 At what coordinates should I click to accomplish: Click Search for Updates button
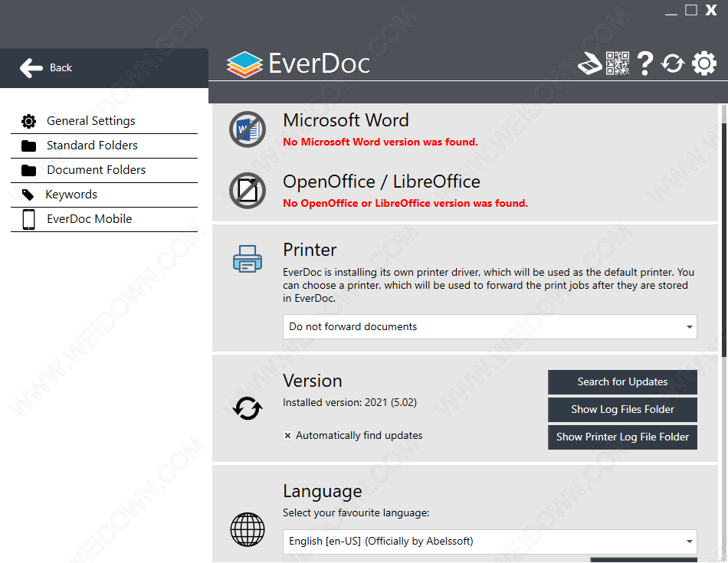pos(622,382)
